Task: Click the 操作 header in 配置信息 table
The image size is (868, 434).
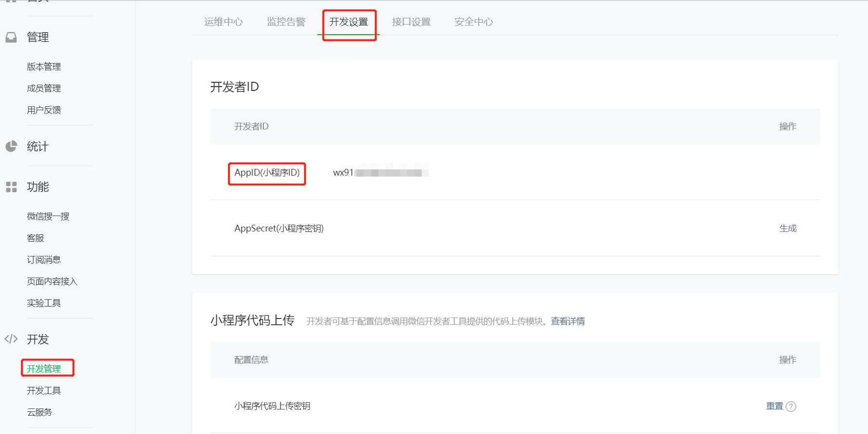Action: (788, 359)
